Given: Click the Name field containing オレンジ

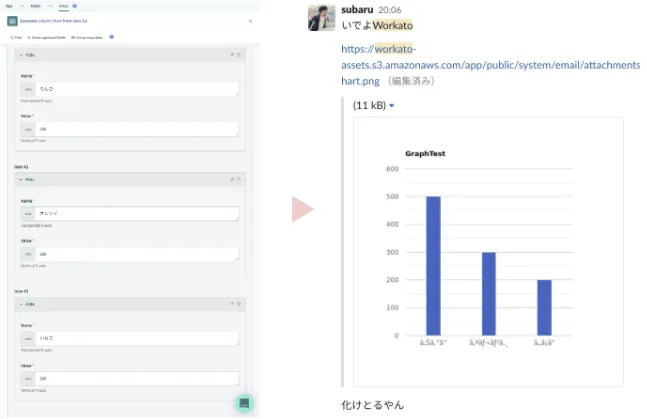Looking at the screenshot, I should (137, 213).
